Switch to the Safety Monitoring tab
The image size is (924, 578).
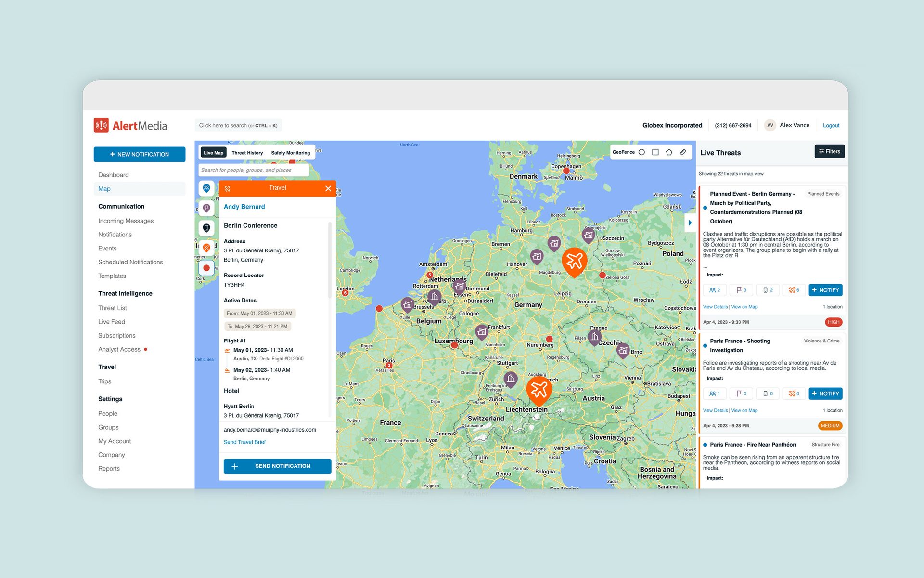click(x=290, y=153)
